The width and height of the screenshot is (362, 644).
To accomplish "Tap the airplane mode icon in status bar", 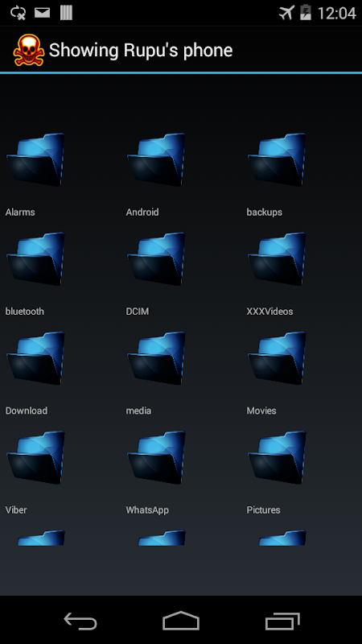I will click(x=287, y=13).
